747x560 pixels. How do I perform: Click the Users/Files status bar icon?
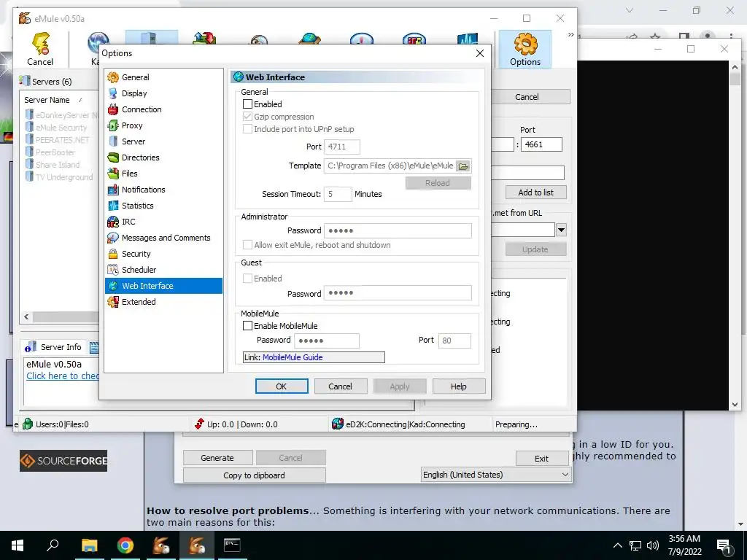(x=28, y=424)
